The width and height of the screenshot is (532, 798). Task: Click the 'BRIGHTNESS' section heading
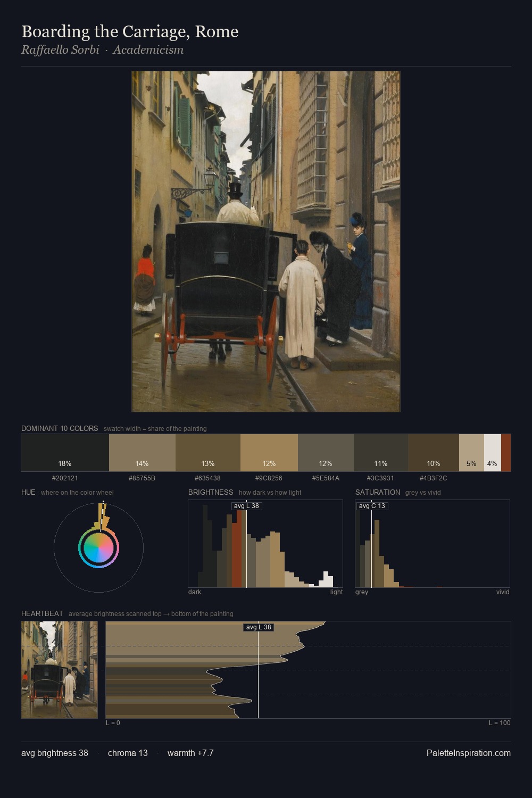[x=211, y=492]
